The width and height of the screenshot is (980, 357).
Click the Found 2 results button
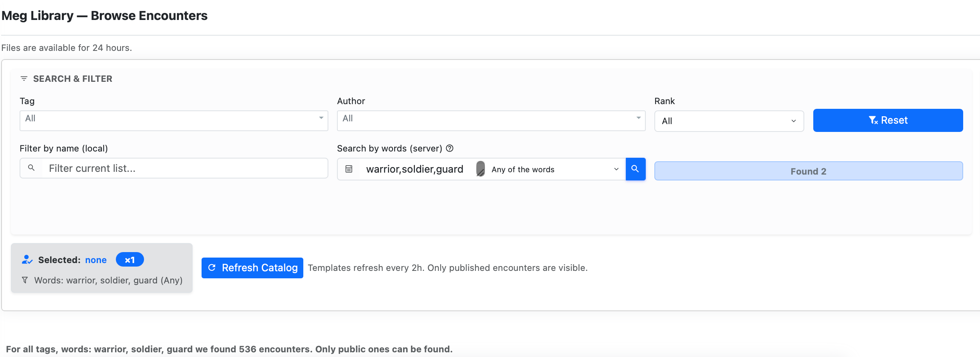(808, 171)
